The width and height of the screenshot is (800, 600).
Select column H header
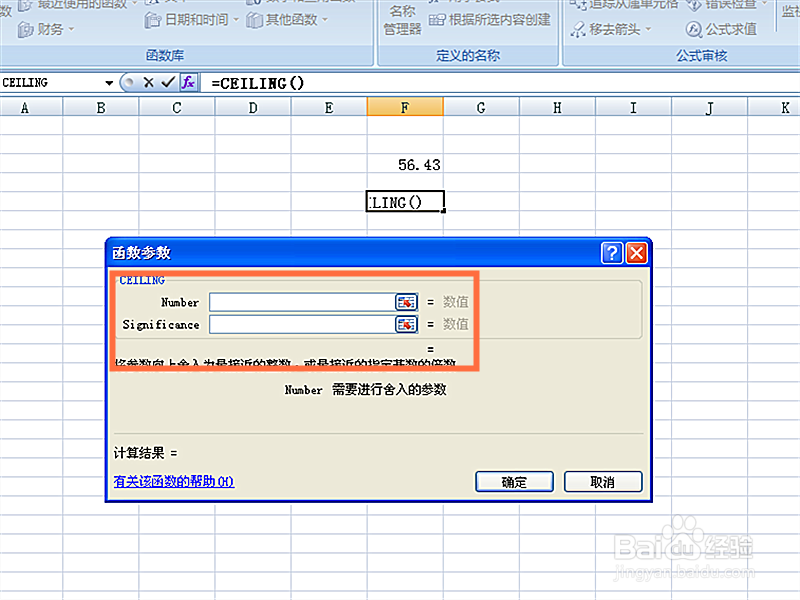click(557, 108)
